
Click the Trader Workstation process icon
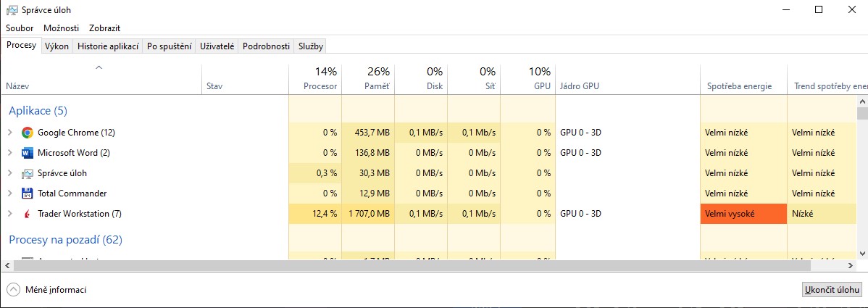click(x=28, y=214)
